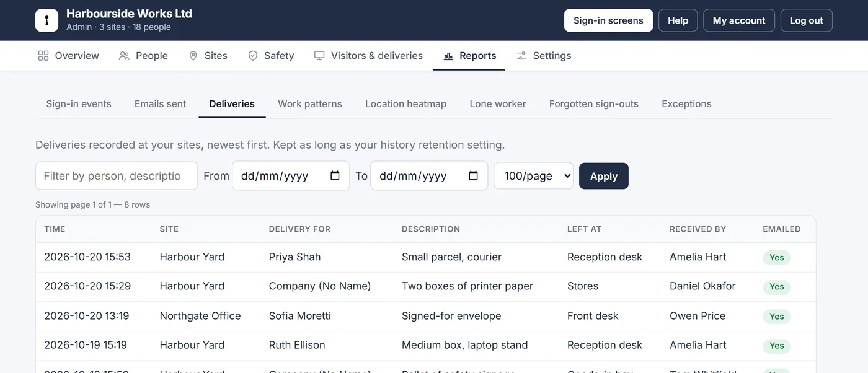The width and height of the screenshot is (868, 373).
Task: Click the LEFT AT column header
Action: pyautogui.click(x=584, y=229)
